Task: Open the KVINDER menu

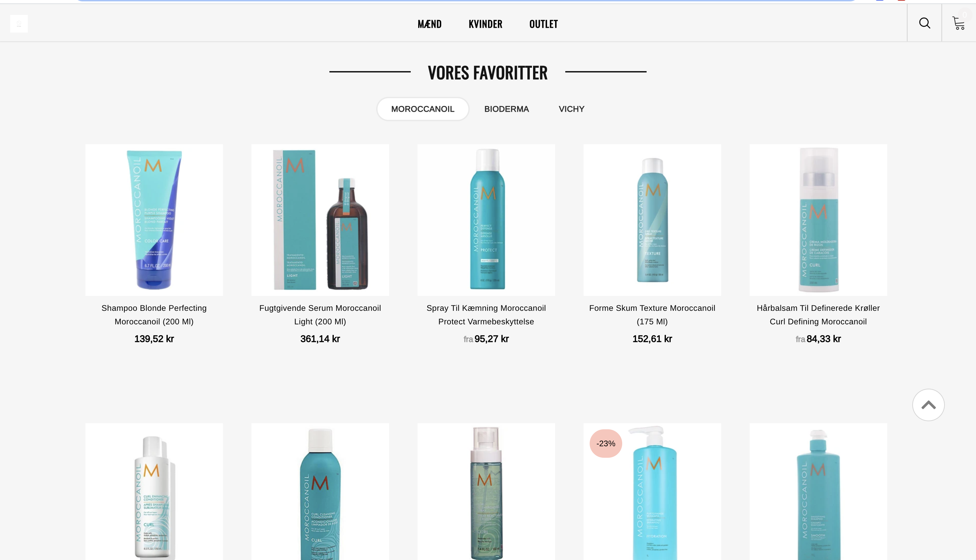Action: point(485,24)
